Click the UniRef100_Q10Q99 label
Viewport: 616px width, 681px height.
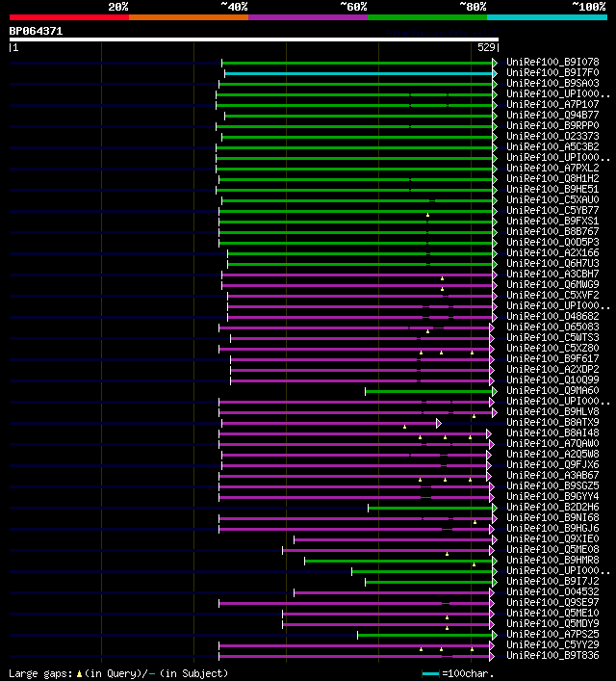coord(552,380)
